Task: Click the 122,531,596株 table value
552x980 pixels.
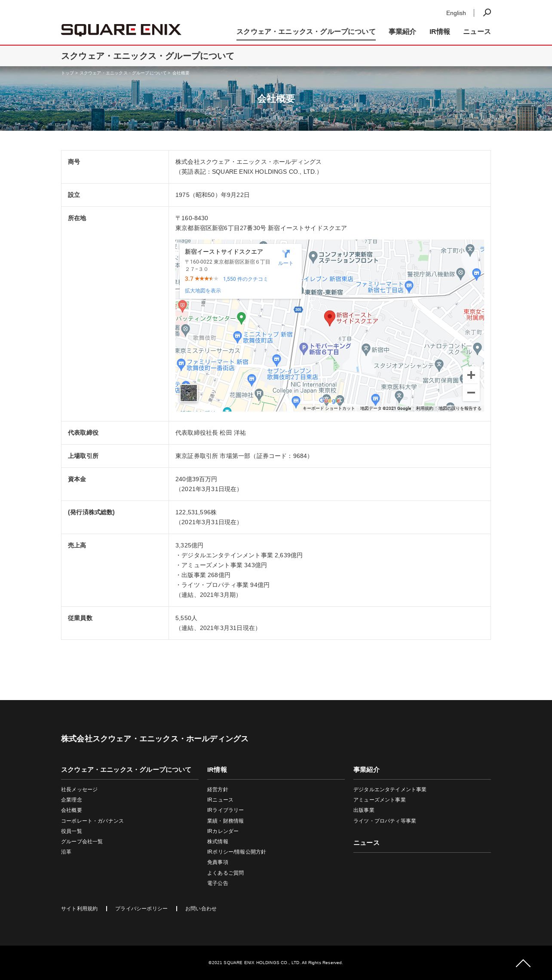Action: point(196,512)
